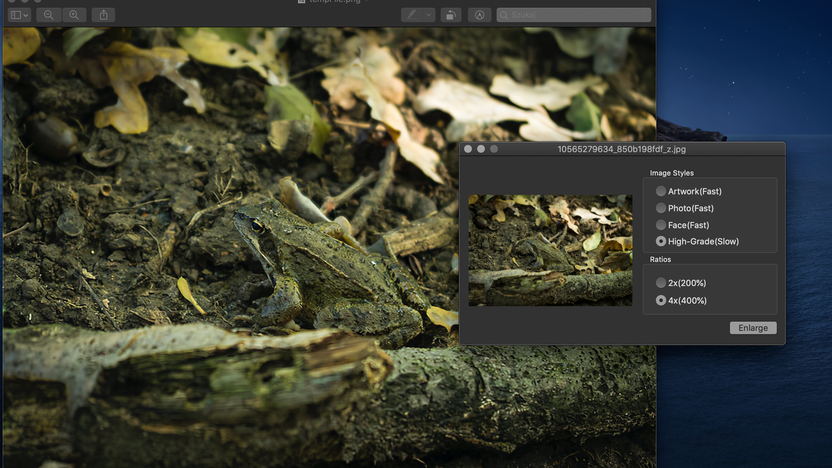832x468 pixels.
Task: Select the Photo(Fast) image style
Action: (684, 208)
